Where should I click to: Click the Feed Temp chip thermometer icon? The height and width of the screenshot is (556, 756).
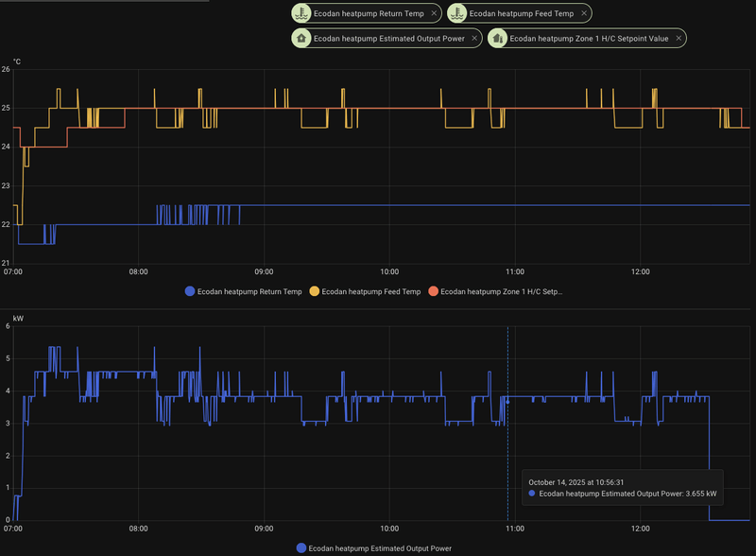coord(456,13)
